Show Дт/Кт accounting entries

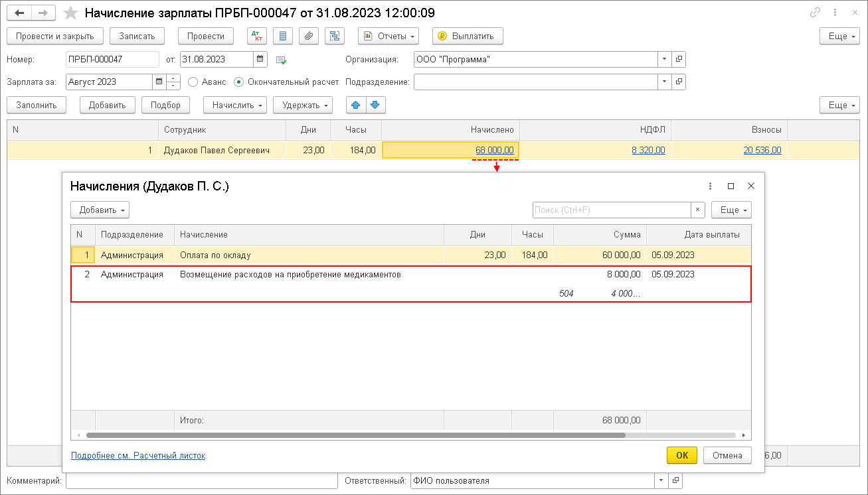coord(257,36)
